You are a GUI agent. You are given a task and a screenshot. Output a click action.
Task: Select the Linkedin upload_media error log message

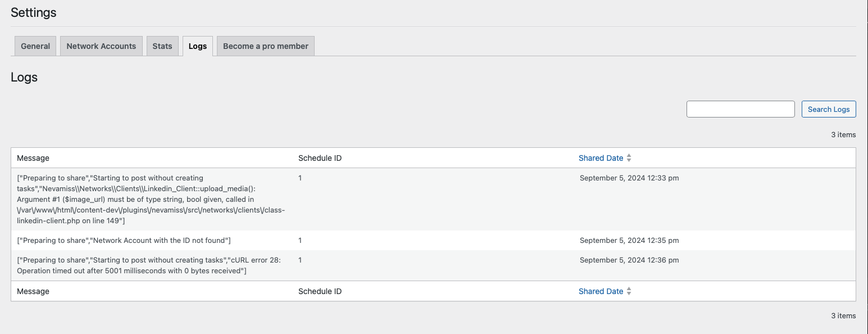(151, 200)
